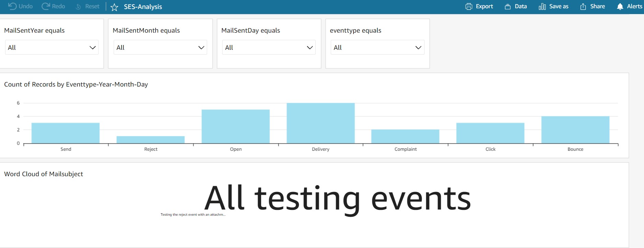Image resolution: width=644 pixels, height=248 pixels.
Task: Select the Send bar in chart
Action: click(66, 133)
